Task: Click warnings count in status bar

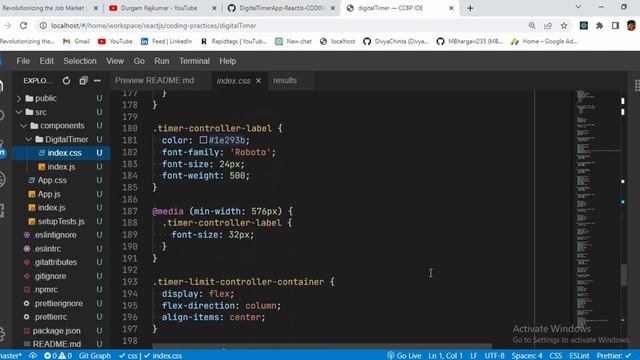Action: [x=65, y=356]
